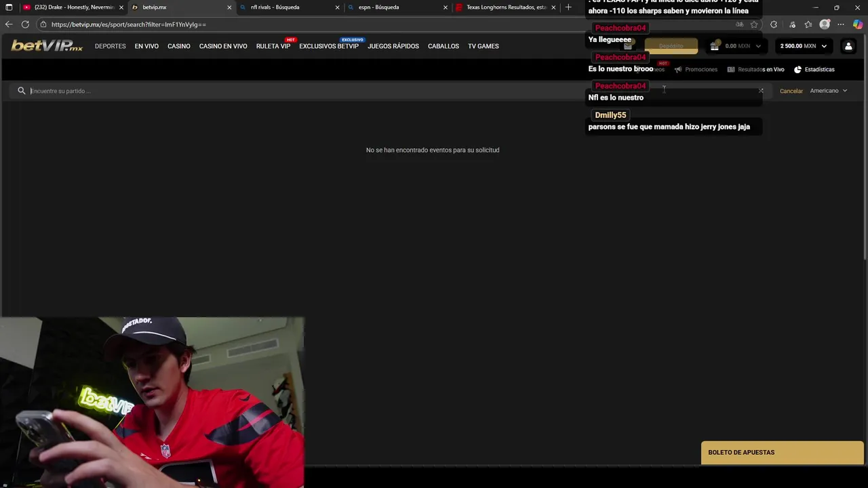
Task: Open a new browser tab with plus
Action: coord(568,7)
